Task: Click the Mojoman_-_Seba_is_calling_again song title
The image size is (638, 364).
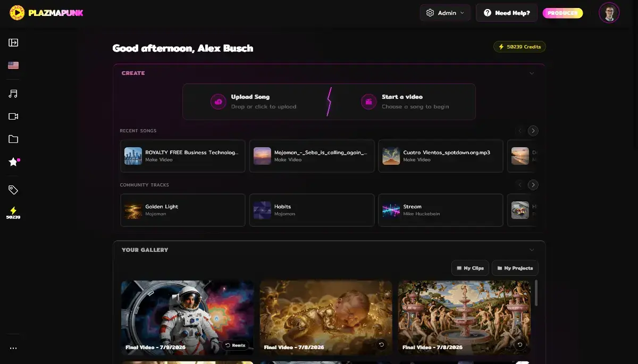Action: tap(321, 153)
